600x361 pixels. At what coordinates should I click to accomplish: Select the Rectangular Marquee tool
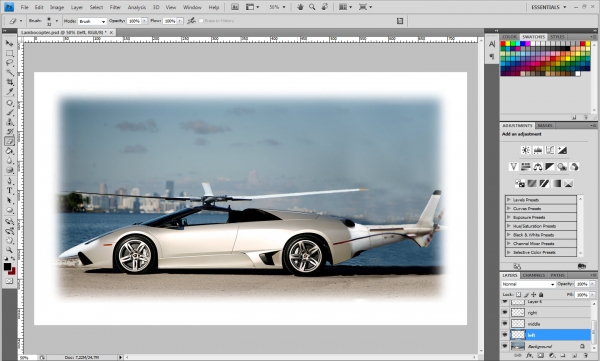pyautogui.click(x=9, y=53)
